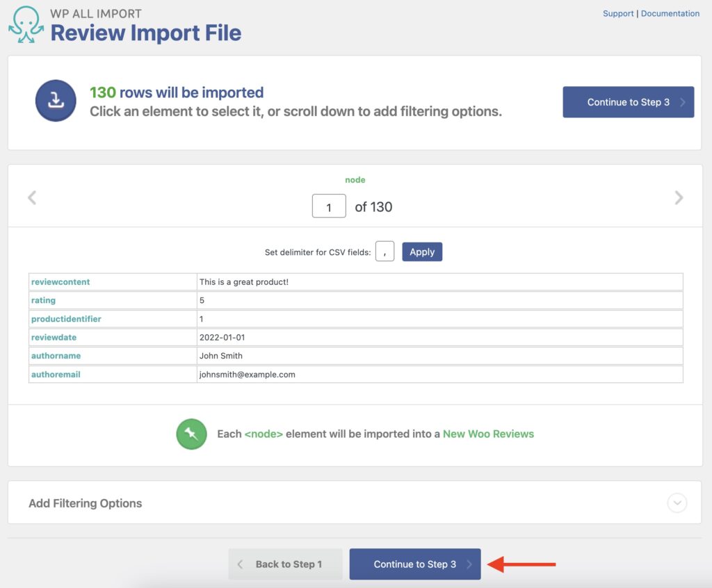The image size is (712, 588).
Task: Open the Documentation link
Action: click(670, 13)
